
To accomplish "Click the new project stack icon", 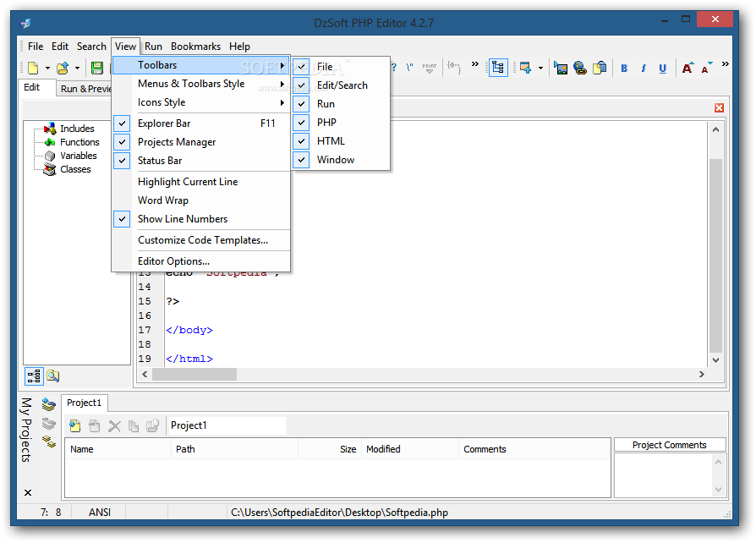I will click(49, 404).
